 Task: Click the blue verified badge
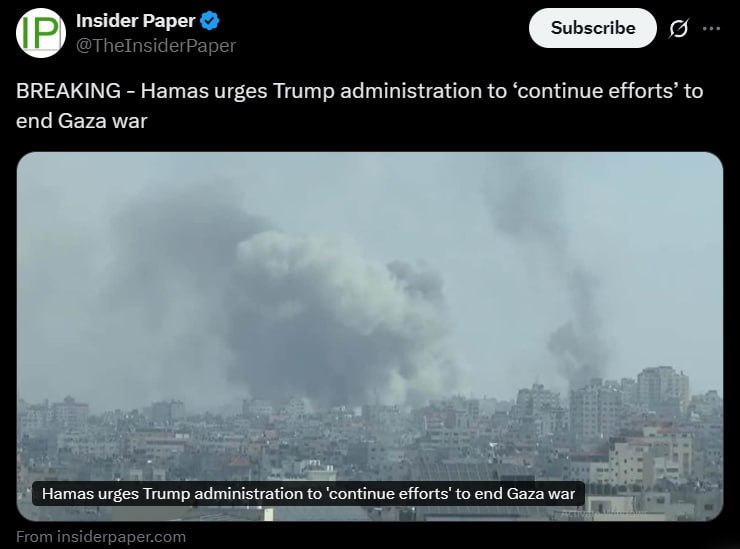click(209, 21)
